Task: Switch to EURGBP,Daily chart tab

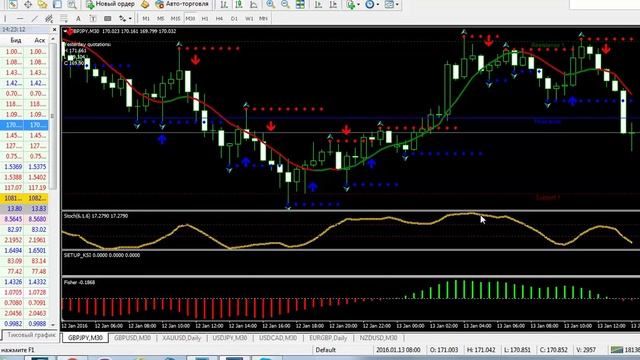Action: [328, 338]
